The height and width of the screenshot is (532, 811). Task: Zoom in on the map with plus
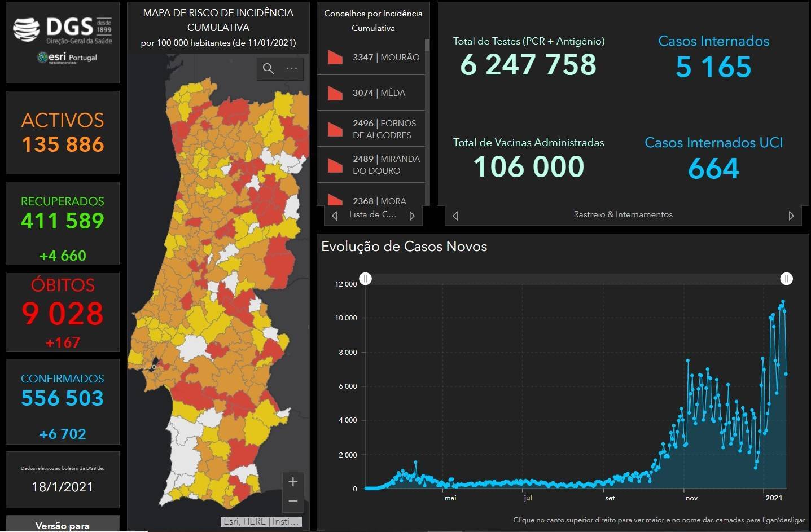tap(293, 482)
